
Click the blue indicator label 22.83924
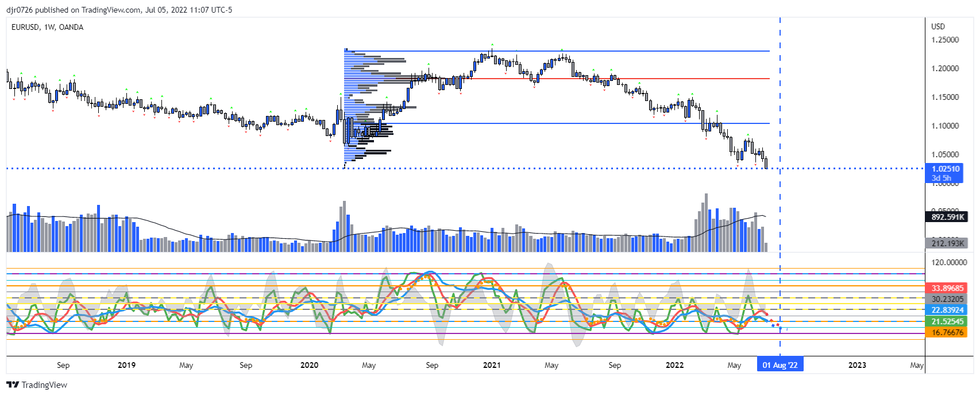(947, 310)
